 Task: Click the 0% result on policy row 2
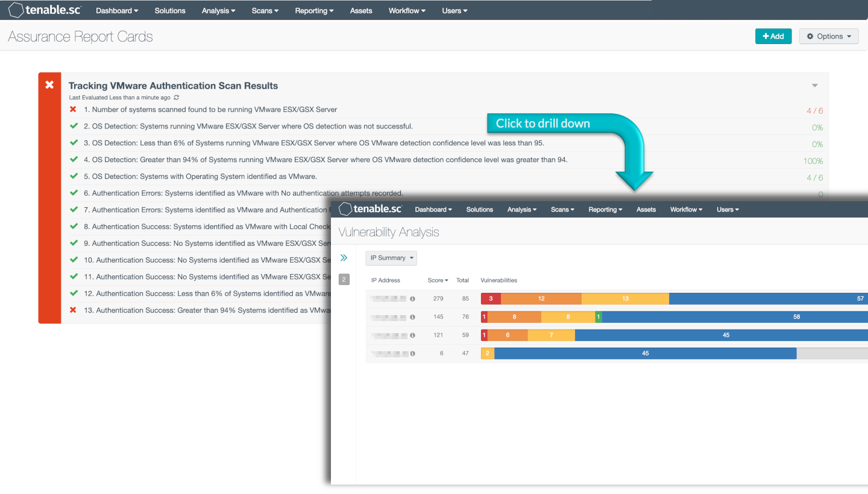coord(817,128)
